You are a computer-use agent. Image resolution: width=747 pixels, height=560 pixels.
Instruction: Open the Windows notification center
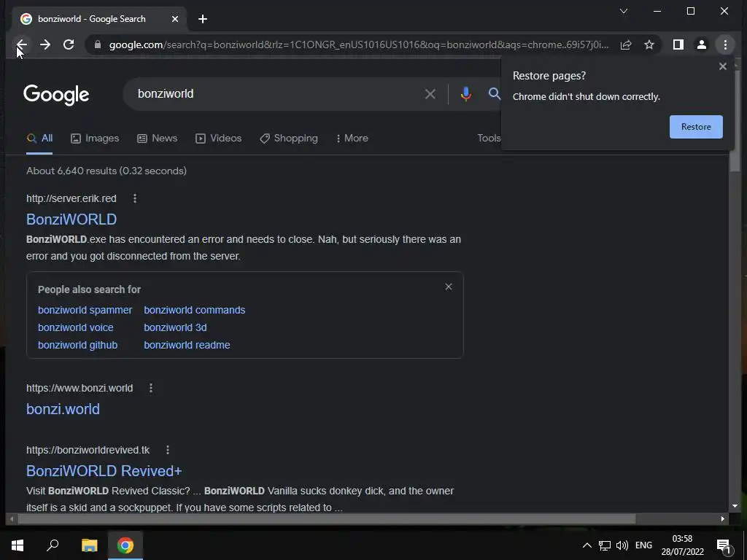(x=724, y=545)
